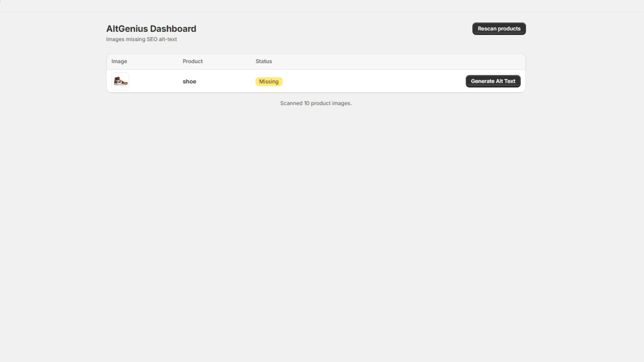
Task: Click the Image column header
Action: 119,61
